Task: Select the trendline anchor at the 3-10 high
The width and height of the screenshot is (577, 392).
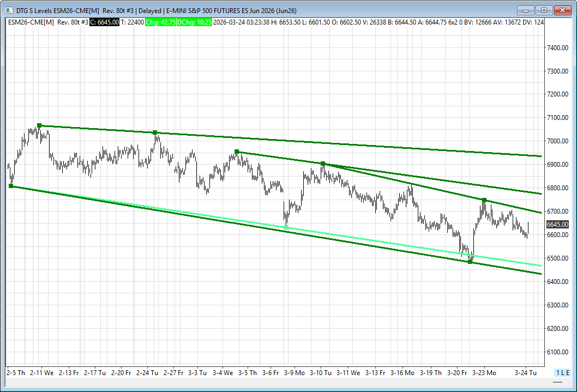Action: [323, 164]
